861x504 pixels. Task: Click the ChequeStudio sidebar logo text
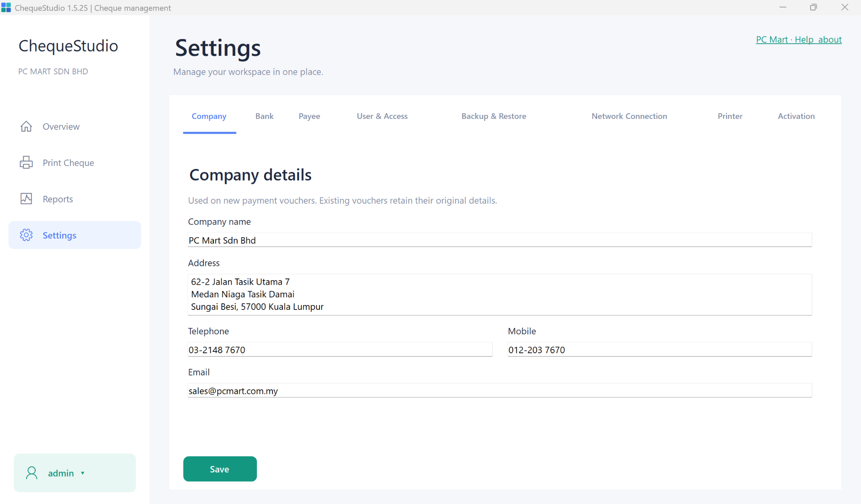68,46
